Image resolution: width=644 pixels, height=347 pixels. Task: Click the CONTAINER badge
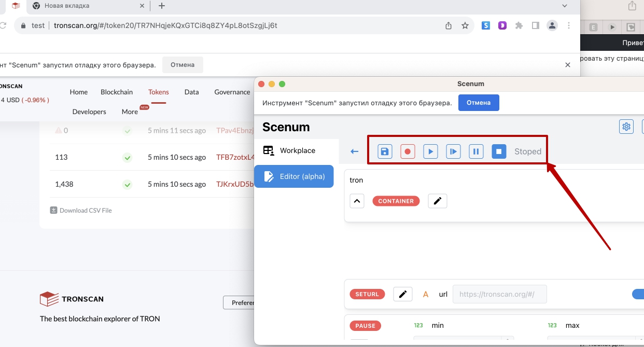(396, 201)
